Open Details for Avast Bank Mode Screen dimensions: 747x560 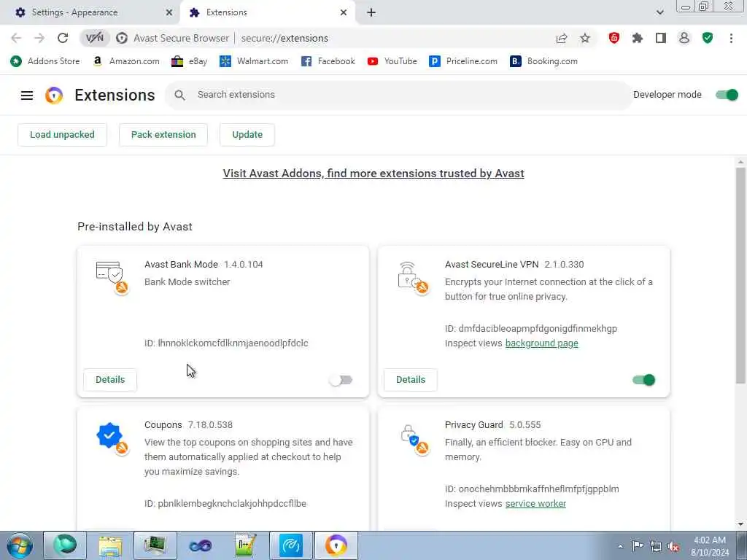[x=110, y=379]
